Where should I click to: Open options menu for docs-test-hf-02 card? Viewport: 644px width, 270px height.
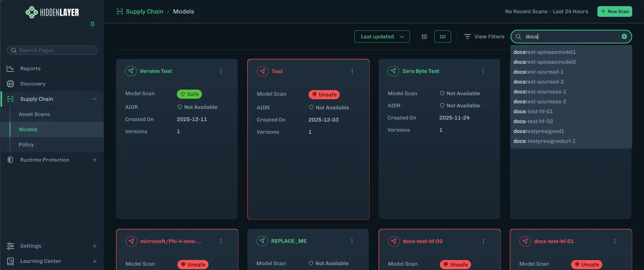click(483, 241)
